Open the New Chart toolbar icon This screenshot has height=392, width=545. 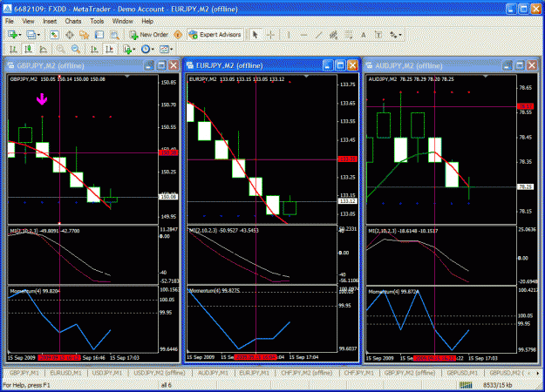12,35
